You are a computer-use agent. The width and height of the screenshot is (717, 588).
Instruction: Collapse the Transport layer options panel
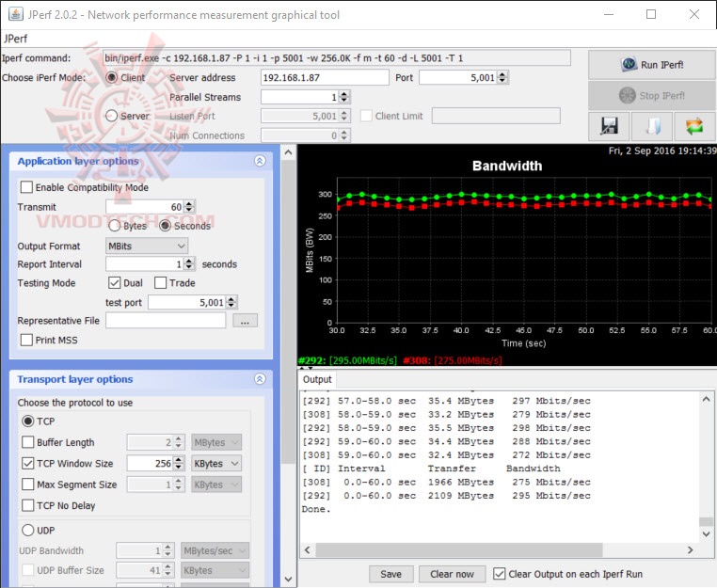(260, 379)
